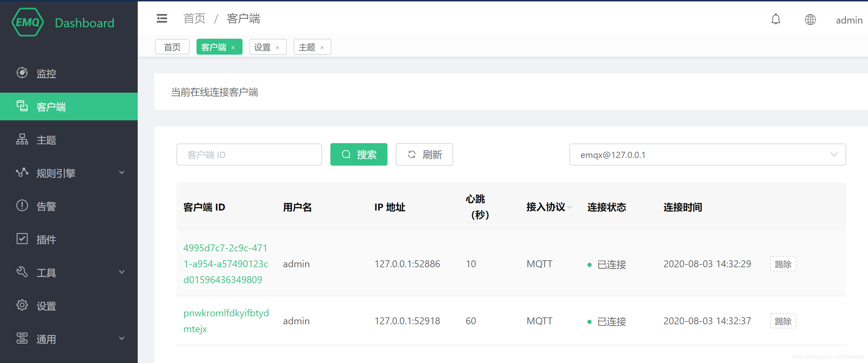The height and width of the screenshot is (363, 868).
Task: Click the 插件 plugin checkbox icon
Action: pyautogui.click(x=22, y=239)
